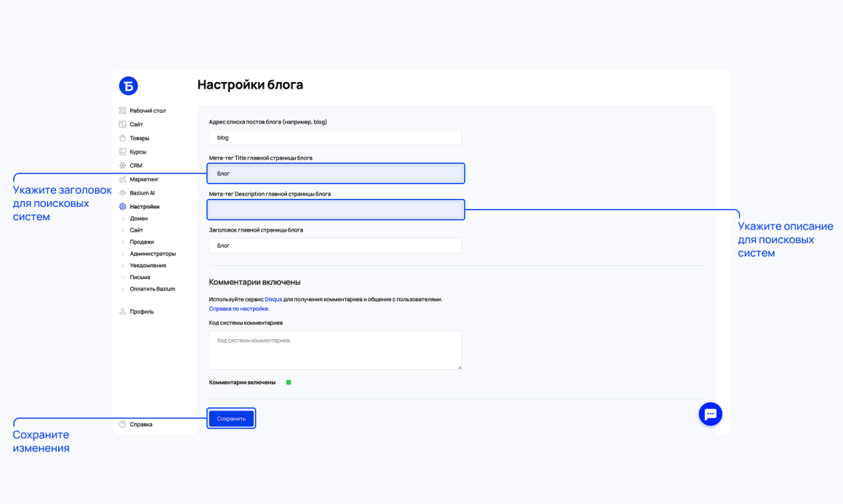Click the Рабочий стол dashboard icon
843x504 pixels.
123,110
